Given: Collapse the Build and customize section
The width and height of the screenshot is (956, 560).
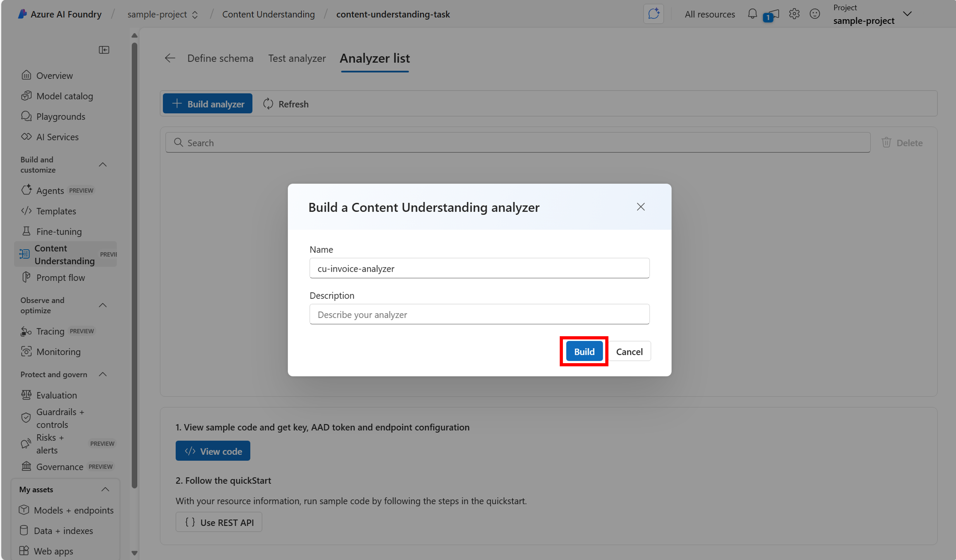Looking at the screenshot, I should [x=102, y=164].
